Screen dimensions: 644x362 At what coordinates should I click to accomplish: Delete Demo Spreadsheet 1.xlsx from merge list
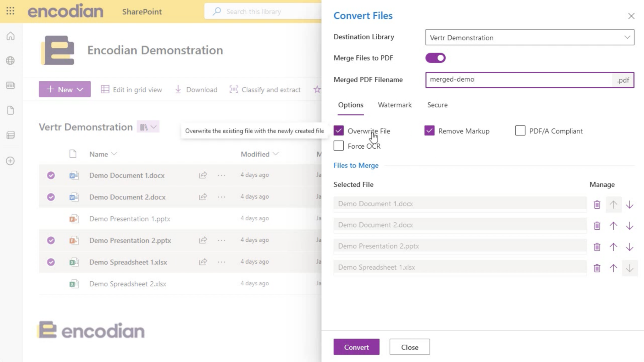pos(597,268)
